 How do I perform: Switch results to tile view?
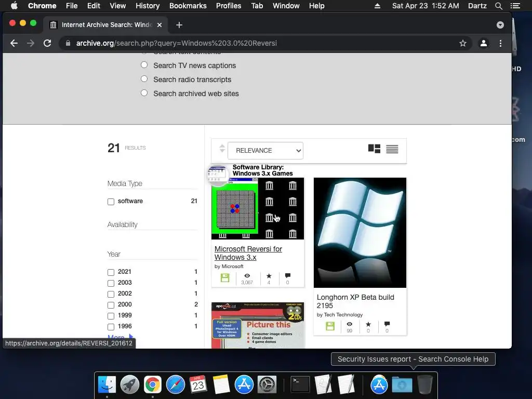(374, 149)
